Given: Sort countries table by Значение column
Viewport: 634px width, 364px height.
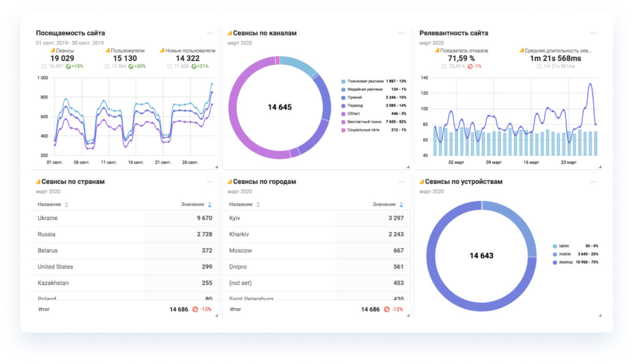Looking at the screenshot, I should point(210,204).
